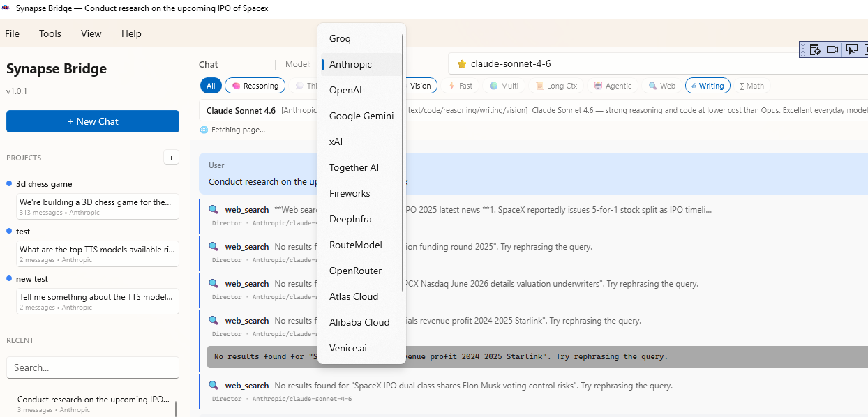
Task: Open the File menu
Action: pos(13,33)
